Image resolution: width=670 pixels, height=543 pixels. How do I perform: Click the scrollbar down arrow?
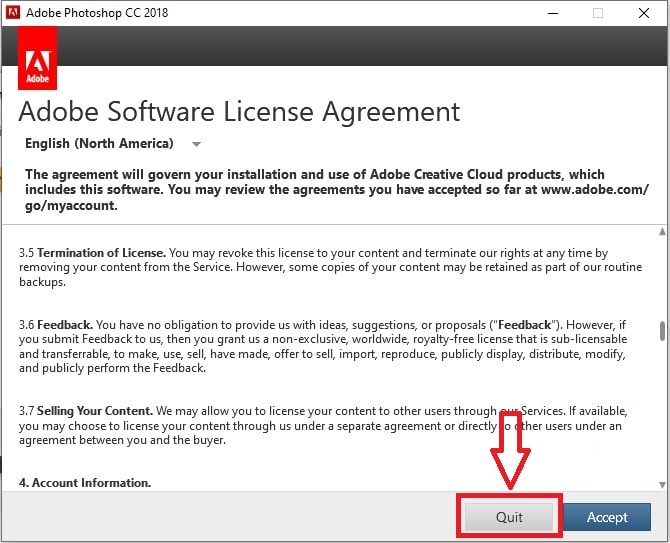tap(662, 485)
